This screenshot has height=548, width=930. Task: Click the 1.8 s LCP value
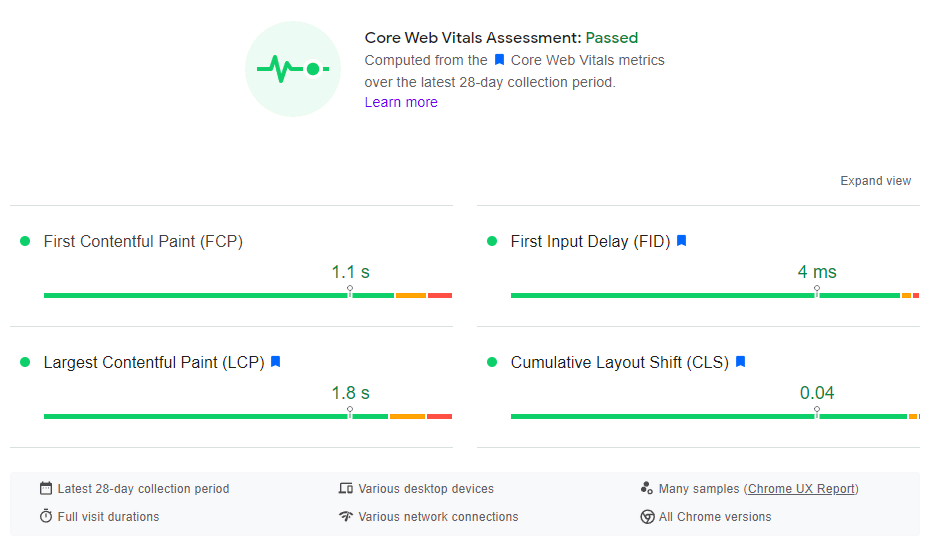click(351, 393)
